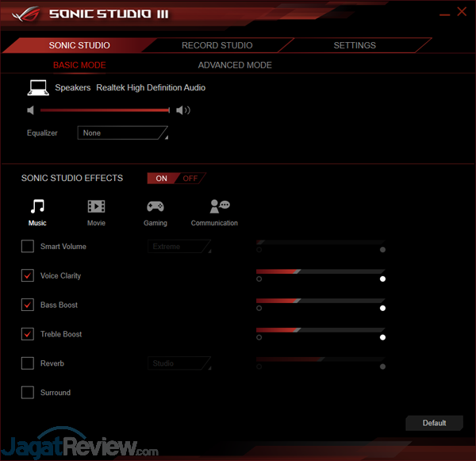Click the Voice Clarity level slider
The image size is (476, 461).
321,271
